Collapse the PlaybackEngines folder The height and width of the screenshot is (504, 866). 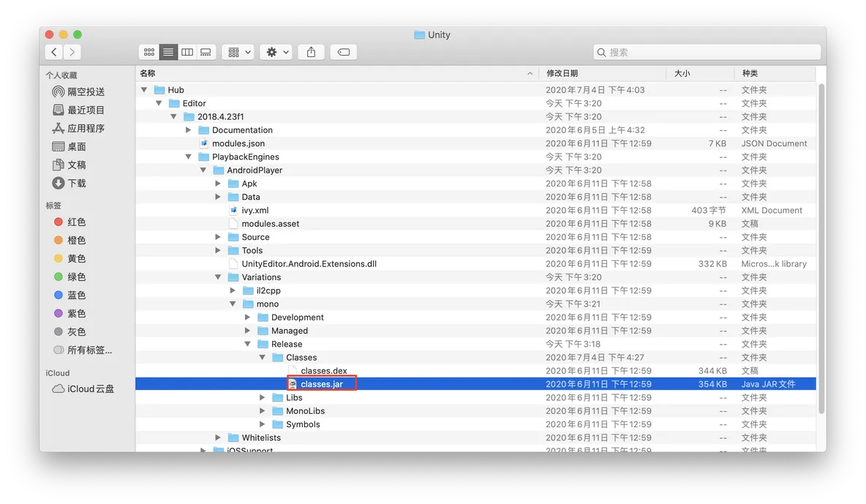click(188, 157)
